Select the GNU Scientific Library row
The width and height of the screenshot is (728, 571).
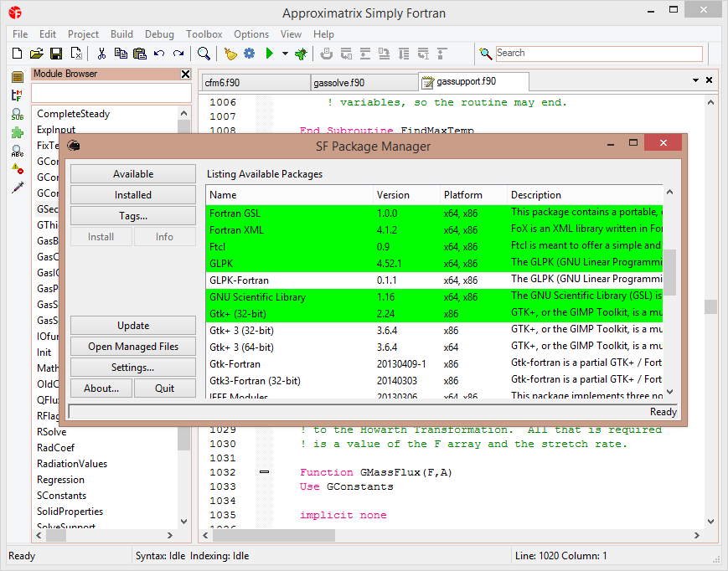click(x=435, y=297)
